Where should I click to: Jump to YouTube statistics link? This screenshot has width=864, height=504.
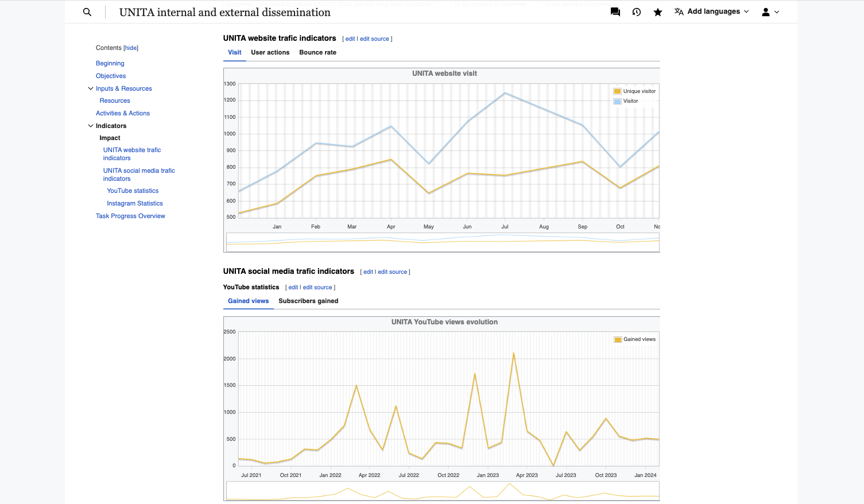[133, 191]
